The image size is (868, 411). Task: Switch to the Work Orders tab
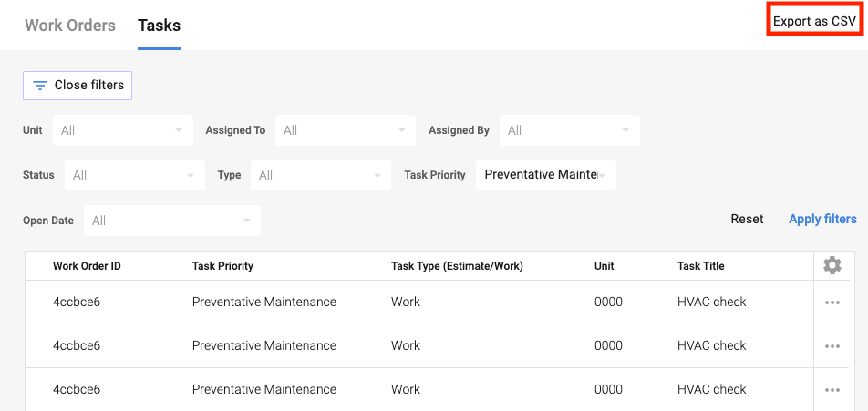pos(70,26)
